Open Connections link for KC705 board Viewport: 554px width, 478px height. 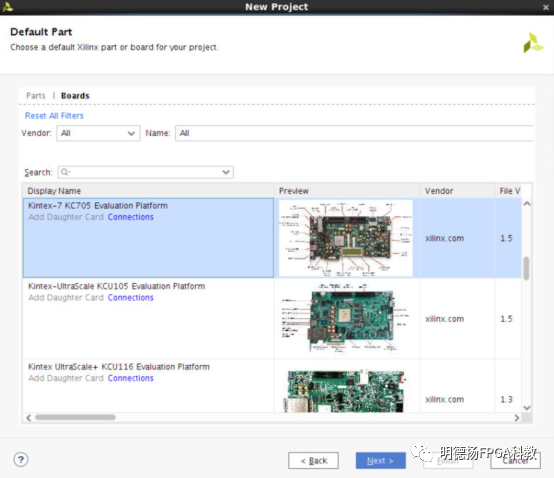click(x=130, y=217)
